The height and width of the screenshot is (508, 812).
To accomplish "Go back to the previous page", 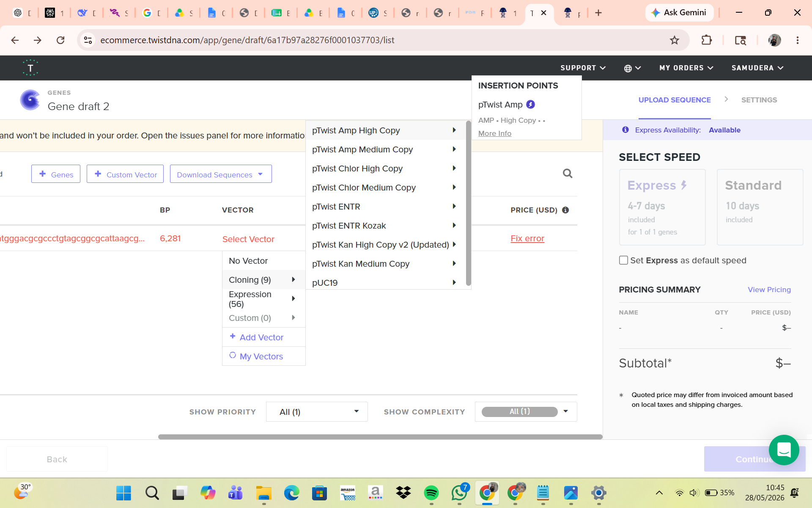I will [15, 40].
